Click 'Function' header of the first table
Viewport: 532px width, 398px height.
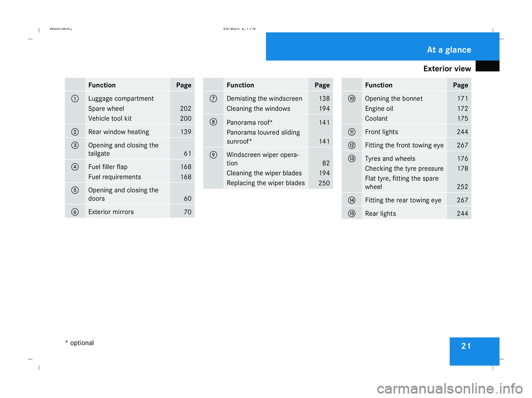(x=102, y=85)
